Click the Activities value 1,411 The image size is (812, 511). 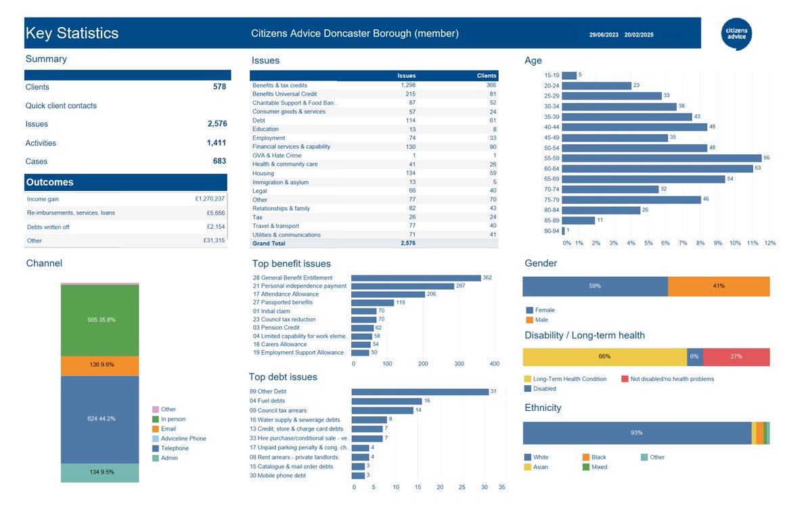click(217, 143)
